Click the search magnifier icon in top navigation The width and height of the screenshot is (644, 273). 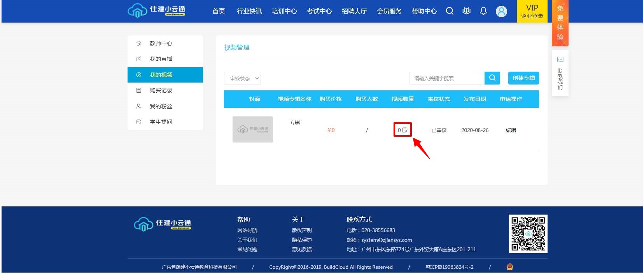coord(450,11)
